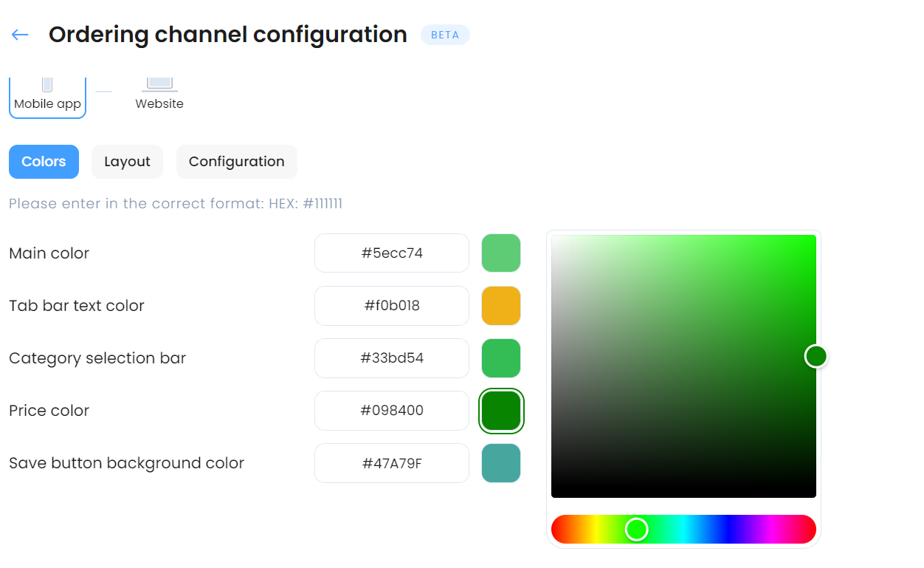Click the Save button background color field
924x568 pixels.
392,463
